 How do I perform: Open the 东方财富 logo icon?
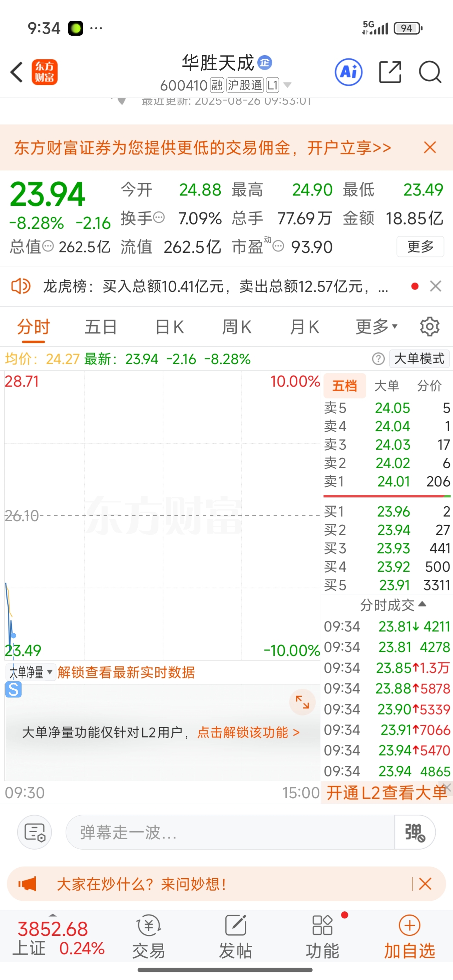point(45,72)
